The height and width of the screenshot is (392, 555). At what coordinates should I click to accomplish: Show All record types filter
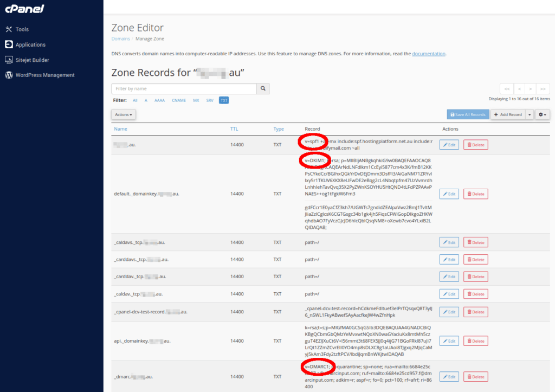pos(135,100)
